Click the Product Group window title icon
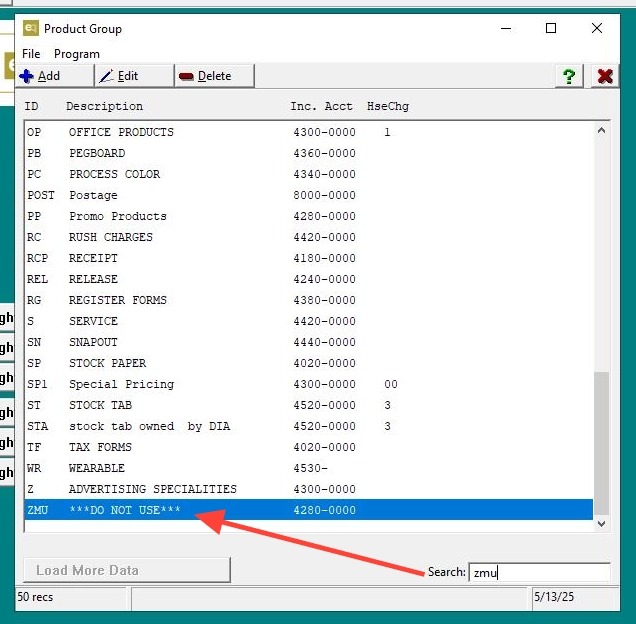Screen dimensions: 636x624 pos(31,28)
